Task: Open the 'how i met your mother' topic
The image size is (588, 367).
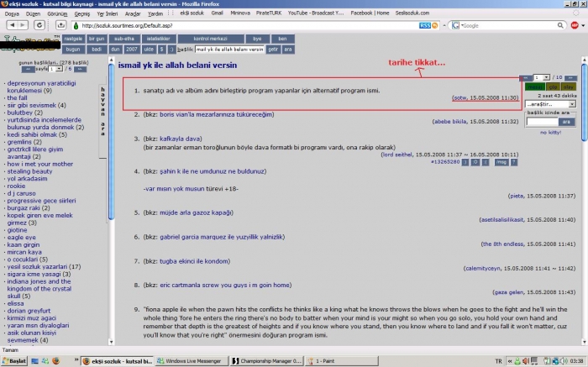Action: [40, 164]
